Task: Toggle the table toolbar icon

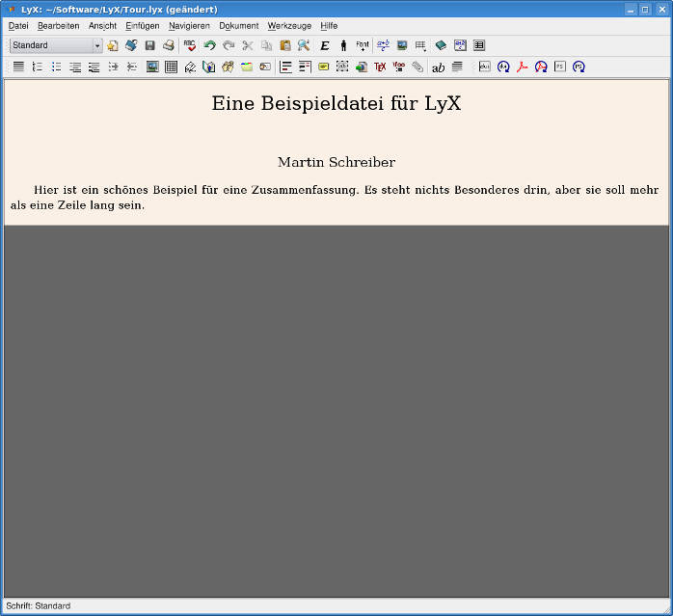Action: [479, 45]
